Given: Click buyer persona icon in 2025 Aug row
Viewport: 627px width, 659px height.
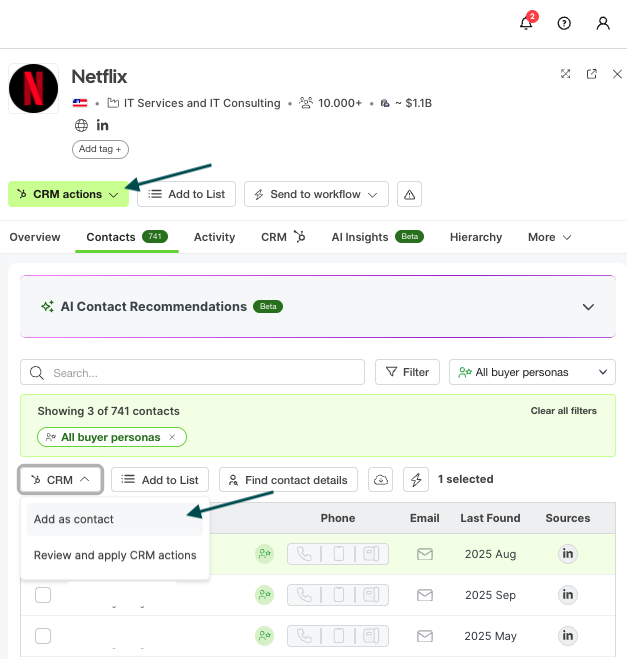Looking at the screenshot, I should [265, 554].
